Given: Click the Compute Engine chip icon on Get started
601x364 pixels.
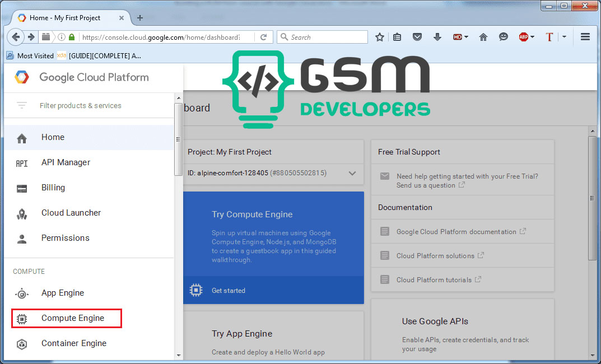Looking at the screenshot, I should 196,290.
